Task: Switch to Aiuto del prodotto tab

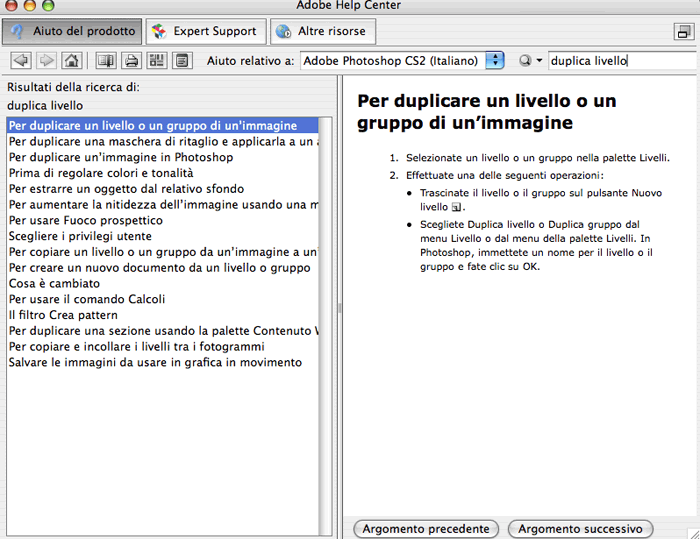Action: (72, 31)
